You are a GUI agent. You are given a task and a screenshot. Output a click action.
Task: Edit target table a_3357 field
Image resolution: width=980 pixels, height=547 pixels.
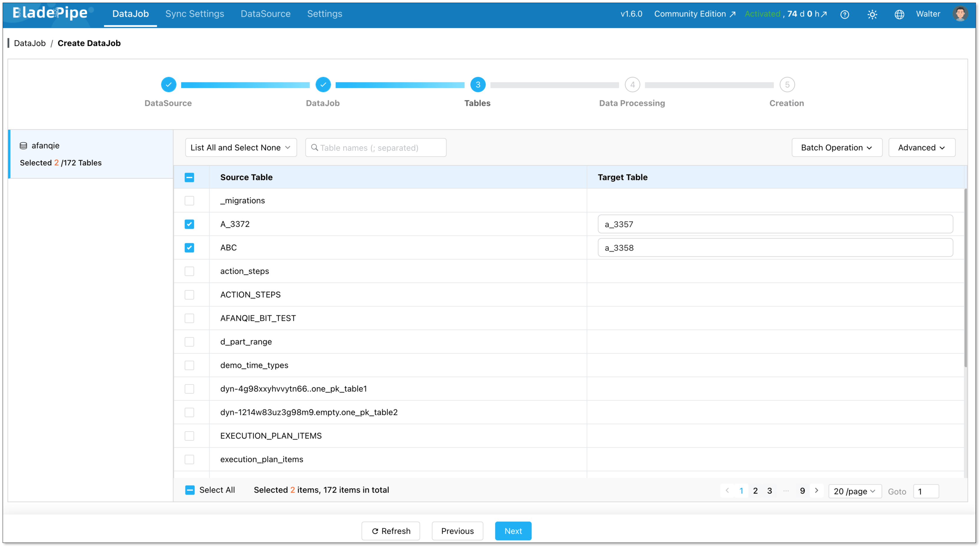point(775,224)
